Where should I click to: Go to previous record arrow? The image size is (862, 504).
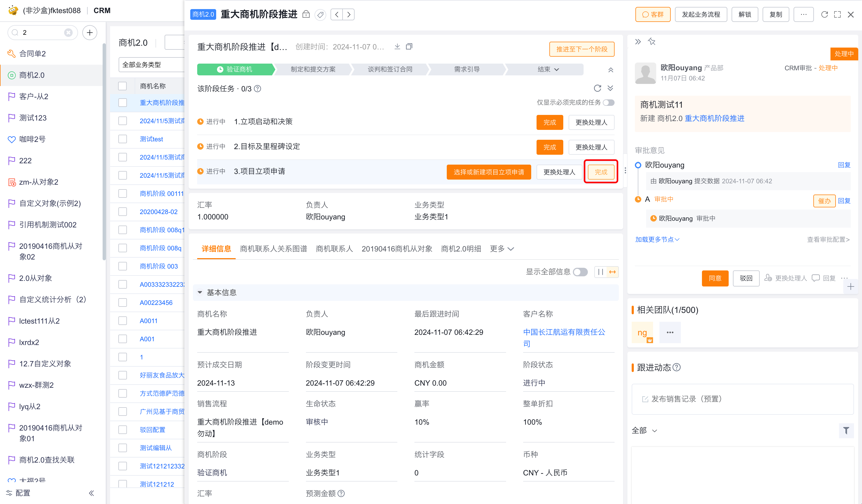click(x=337, y=14)
